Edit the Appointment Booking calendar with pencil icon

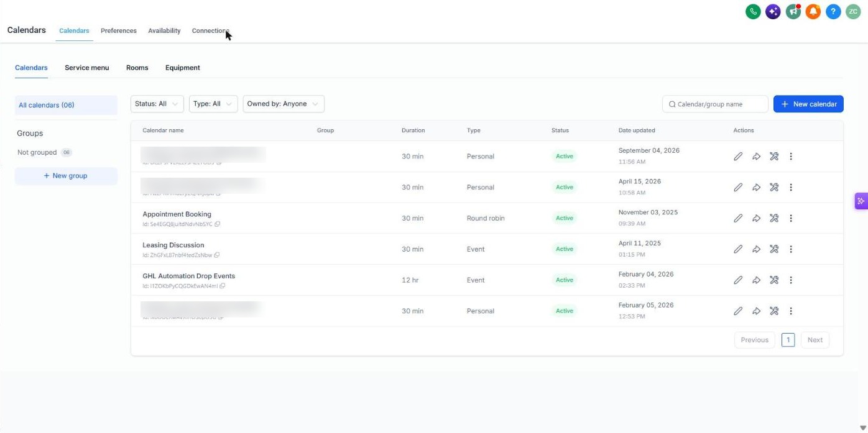738,218
